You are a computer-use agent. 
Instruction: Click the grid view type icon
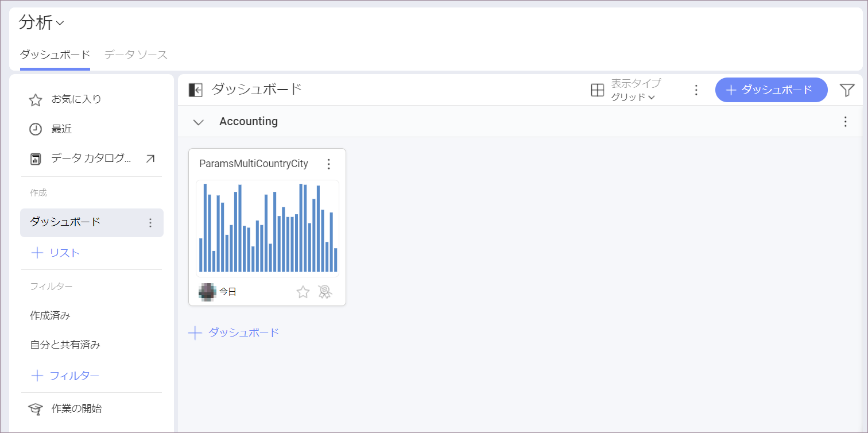pos(598,90)
